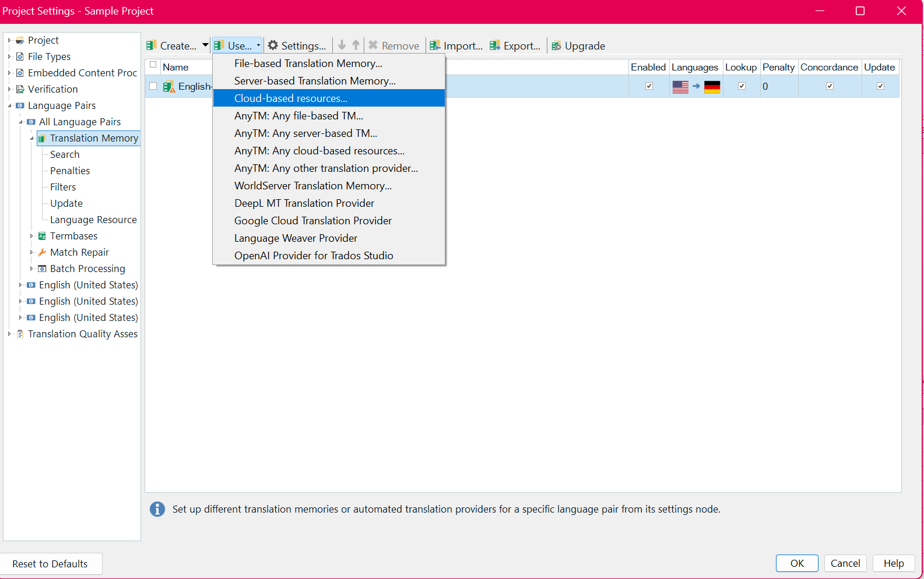Click the Create translation memory icon
Image resolution: width=924 pixels, height=579 pixels.
152,45
